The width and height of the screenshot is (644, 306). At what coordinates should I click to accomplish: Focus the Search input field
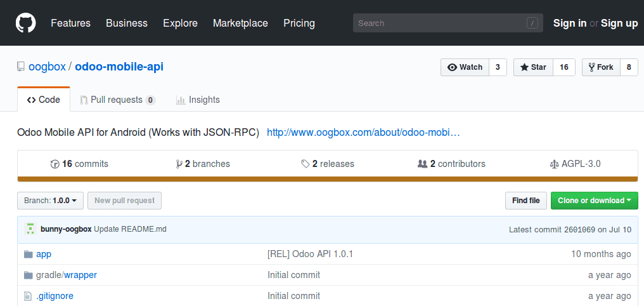pyautogui.click(x=448, y=23)
